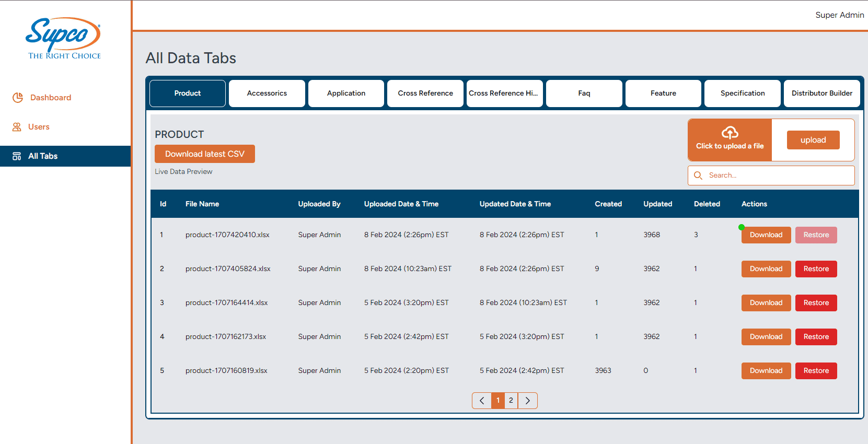Image resolution: width=868 pixels, height=444 pixels.
Task: Click Download latest CSV button
Action: (205, 154)
